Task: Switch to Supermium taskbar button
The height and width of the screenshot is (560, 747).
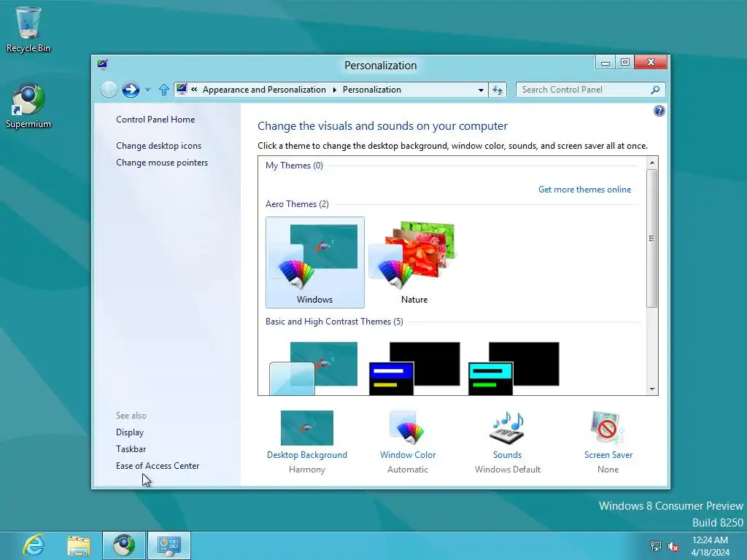Action: tap(124, 545)
